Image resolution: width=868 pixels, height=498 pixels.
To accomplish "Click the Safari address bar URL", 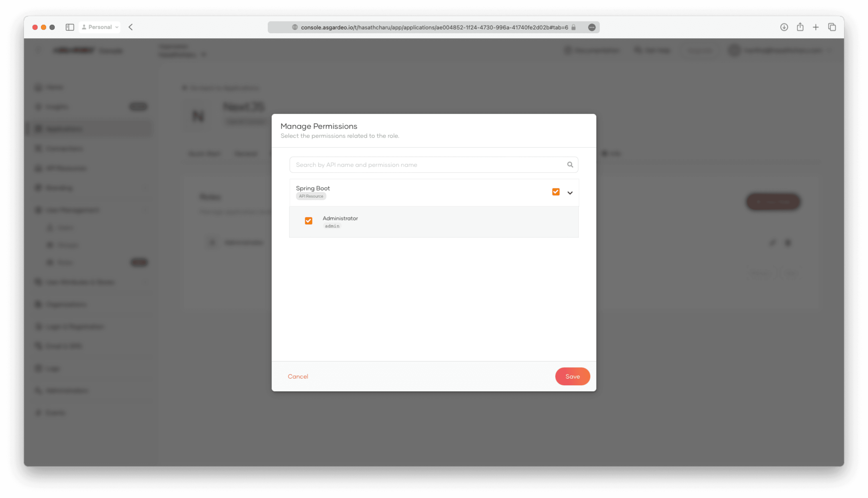I will (434, 27).
